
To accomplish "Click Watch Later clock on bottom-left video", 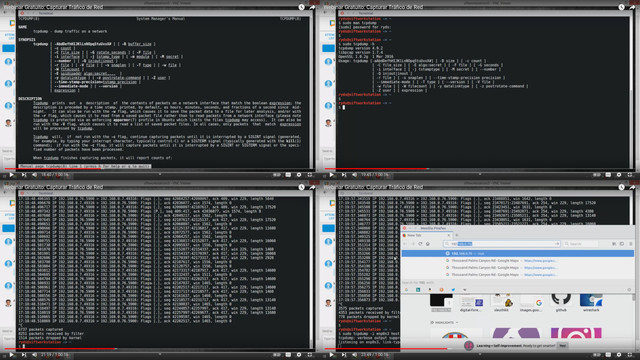I will coord(301,187).
